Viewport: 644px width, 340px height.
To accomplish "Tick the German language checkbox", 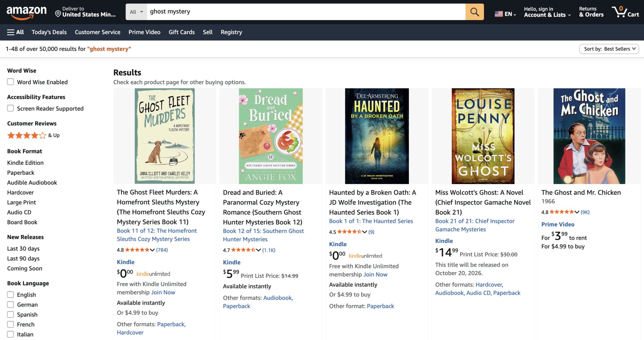I will [x=11, y=305].
